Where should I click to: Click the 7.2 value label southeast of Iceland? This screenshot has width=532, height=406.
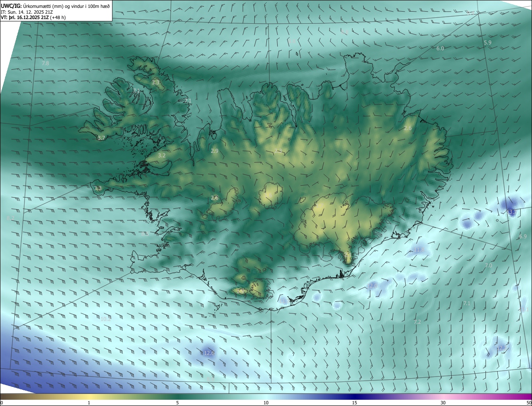[417, 322]
